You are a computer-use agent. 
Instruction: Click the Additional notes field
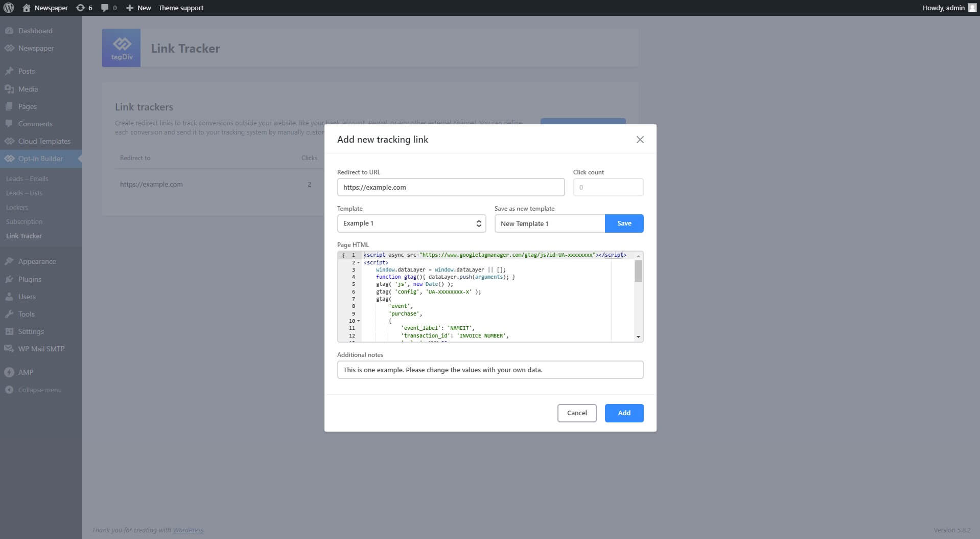click(x=490, y=370)
